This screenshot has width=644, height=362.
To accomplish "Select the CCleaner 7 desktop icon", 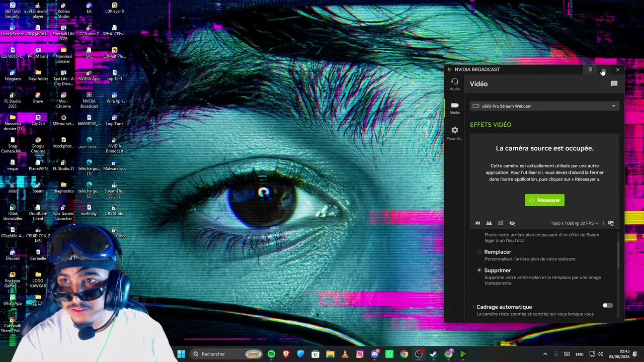I will coord(89,30).
